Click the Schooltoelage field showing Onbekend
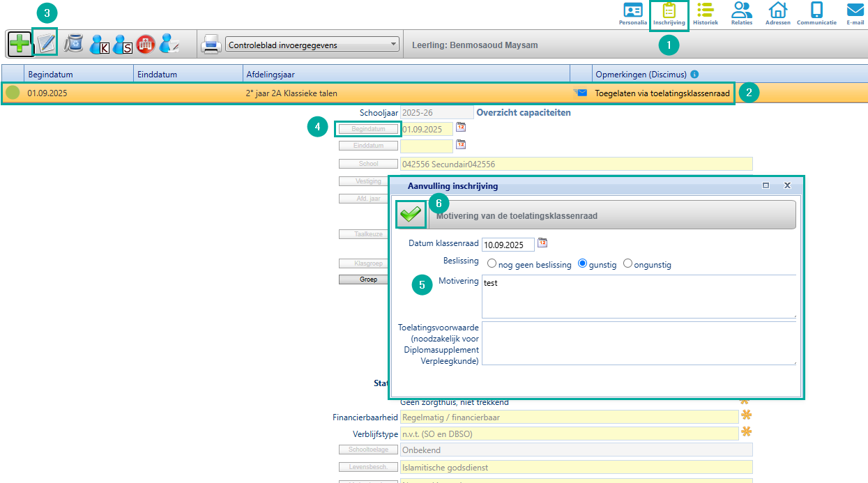This screenshot has width=868, height=483. (x=577, y=450)
